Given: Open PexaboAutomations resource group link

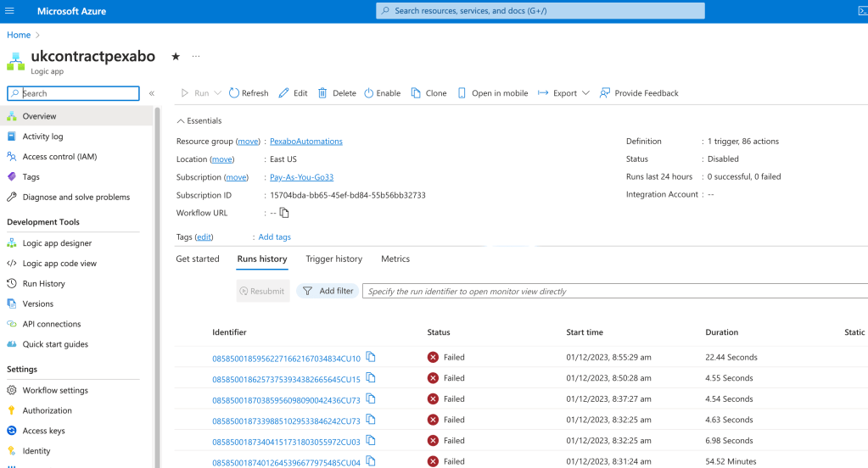Looking at the screenshot, I should click(x=306, y=142).
